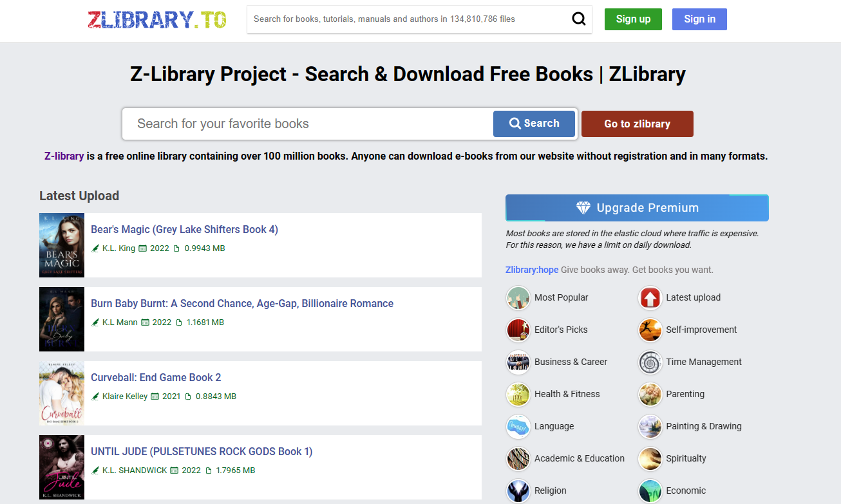This screenshot has width=841, height=504.
Task: Select the Religion category icon
Action: tap(518, 490)
